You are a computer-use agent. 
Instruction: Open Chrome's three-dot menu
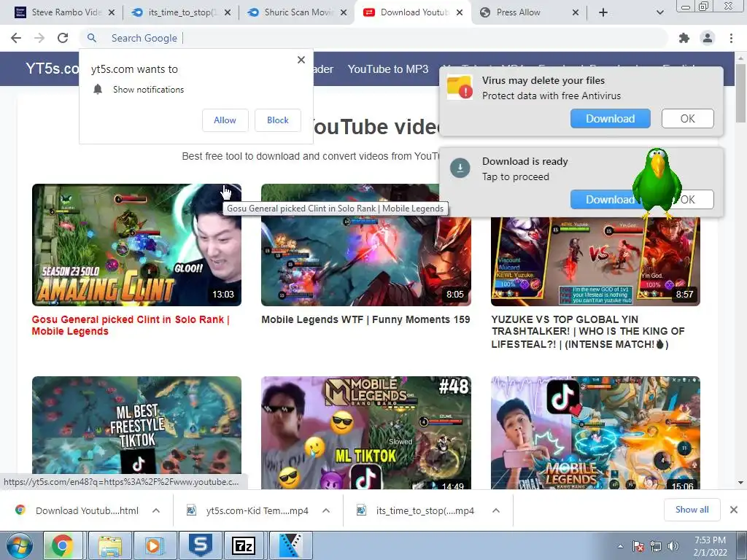(731, 38)
